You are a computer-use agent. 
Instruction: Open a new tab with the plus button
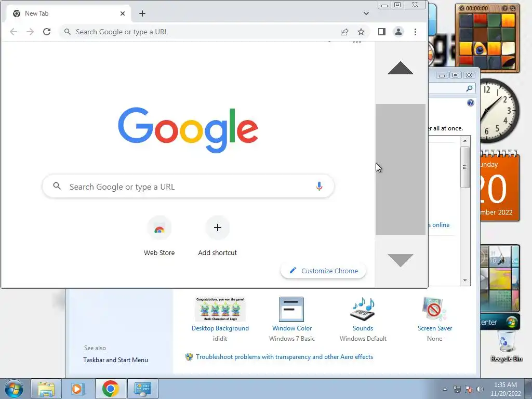[x=142, y=14]
